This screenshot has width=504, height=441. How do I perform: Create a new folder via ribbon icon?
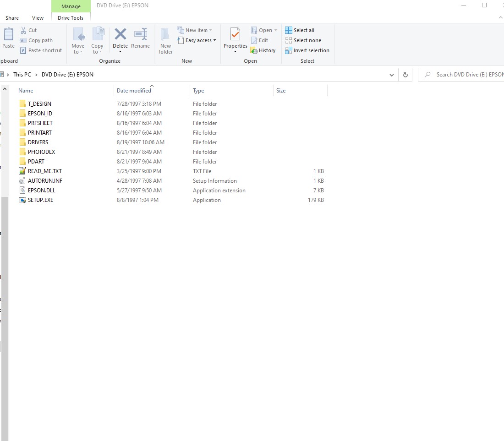coord(165,35)
